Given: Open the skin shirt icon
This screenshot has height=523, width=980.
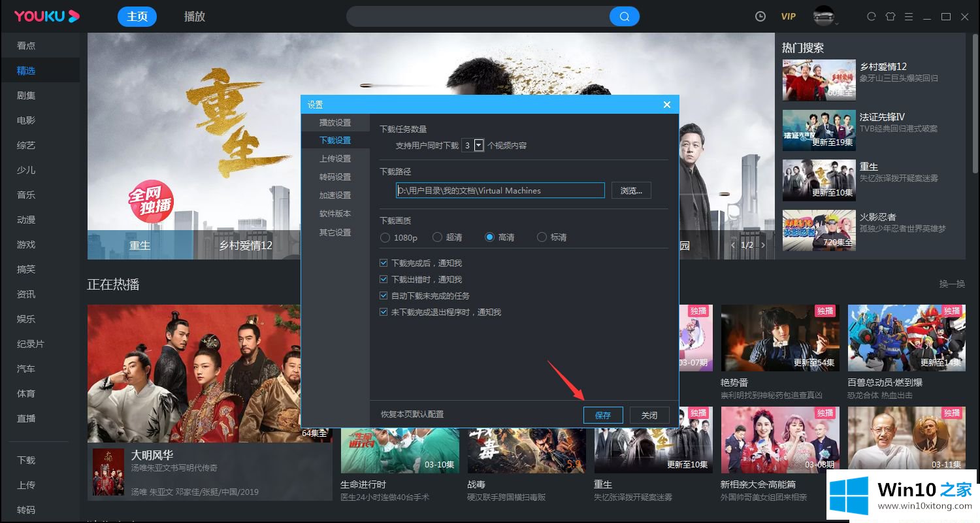Looking at the screenshot, I should click(890, 16).
